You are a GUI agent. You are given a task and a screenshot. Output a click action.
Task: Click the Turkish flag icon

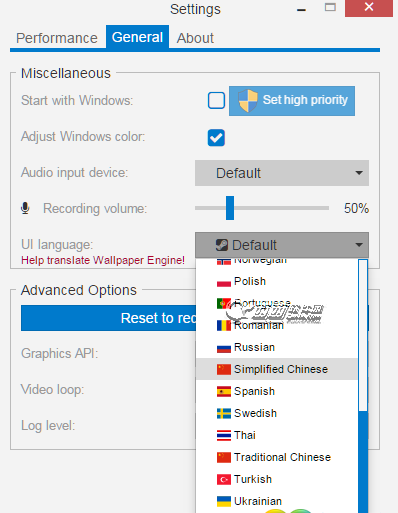click(224, 479)
